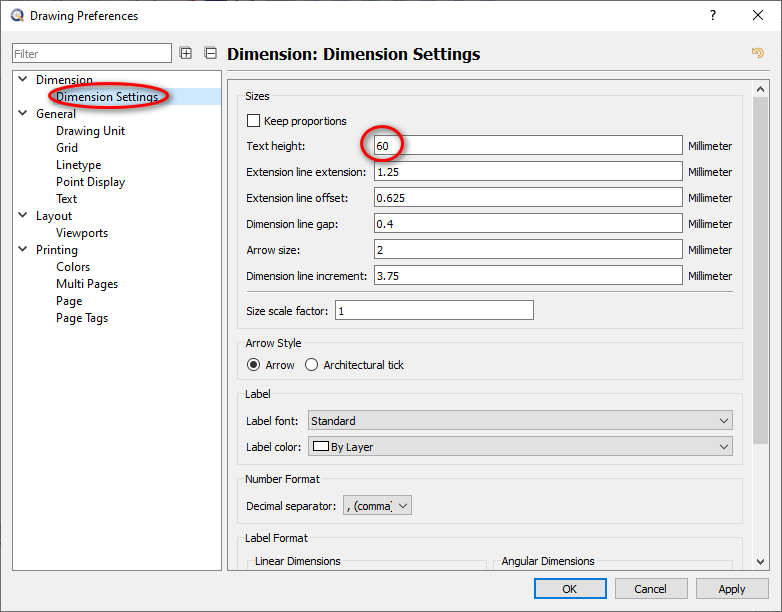
Task: Select Drawing Unit in the tree
Action: pyautogui.click(x=90, y=131)
